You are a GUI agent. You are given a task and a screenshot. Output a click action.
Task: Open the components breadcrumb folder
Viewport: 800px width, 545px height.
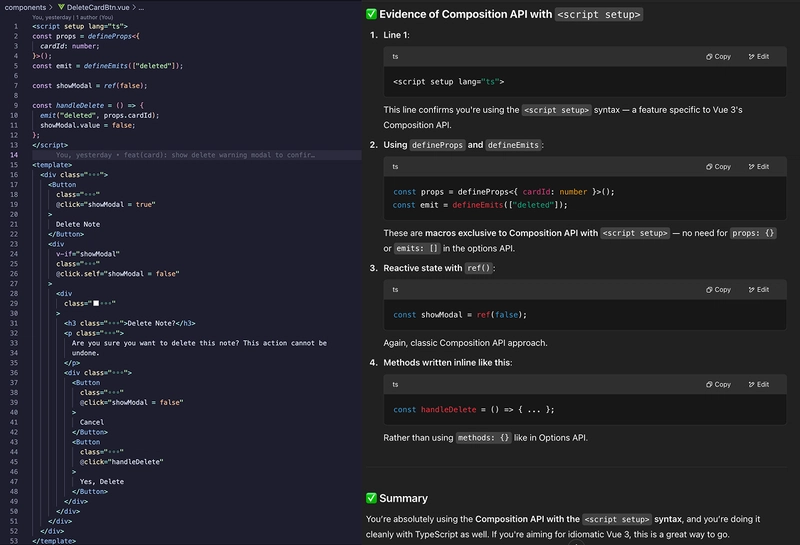click(x=25, y=7)
